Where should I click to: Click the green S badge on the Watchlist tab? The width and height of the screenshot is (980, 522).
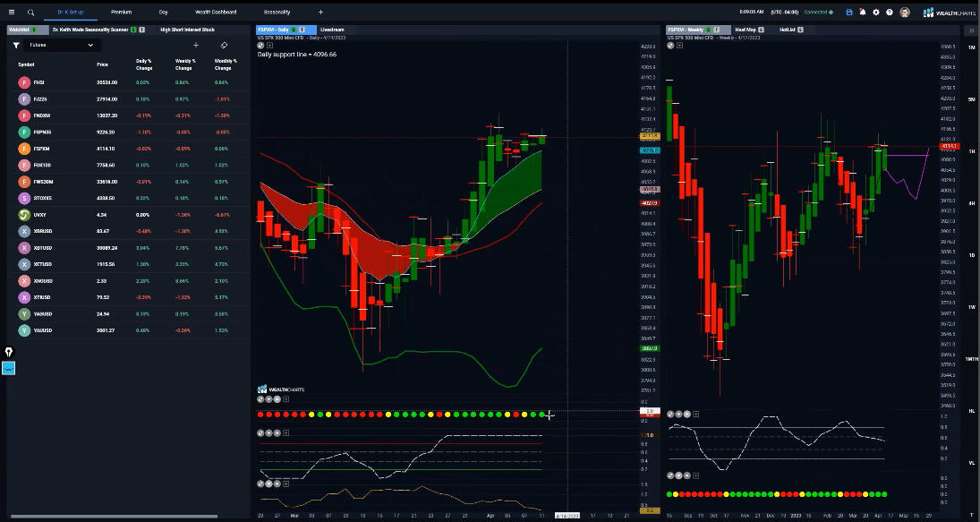tap(34, 30)
